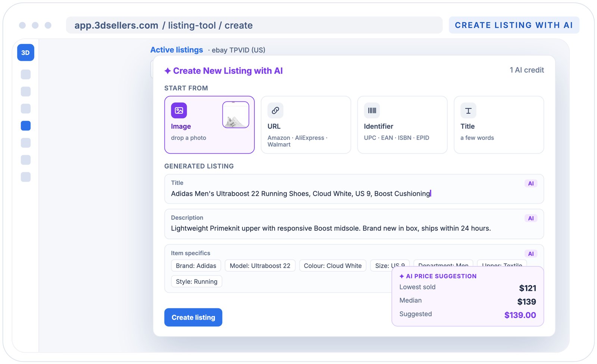Click the Identifier barcode icon
This screenshot has height=364, width=597.
(x=372, y=110)
